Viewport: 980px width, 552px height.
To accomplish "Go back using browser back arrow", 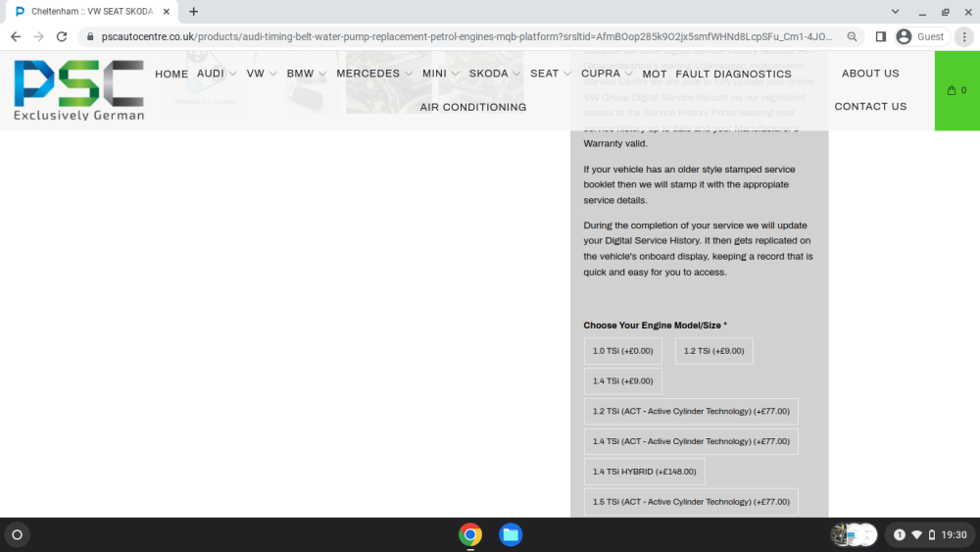I will 16,37.
